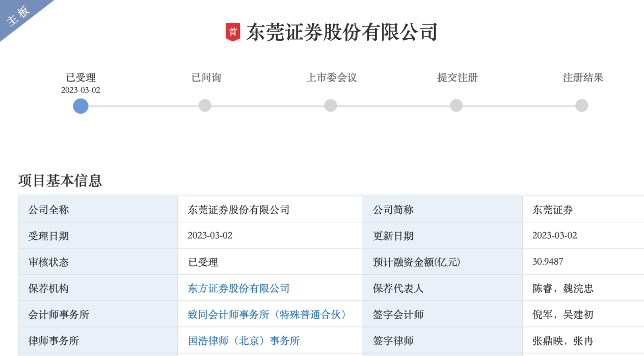Select the 注册结果 stage label
This screenshot has height=356, width=644.
[582, 78]
